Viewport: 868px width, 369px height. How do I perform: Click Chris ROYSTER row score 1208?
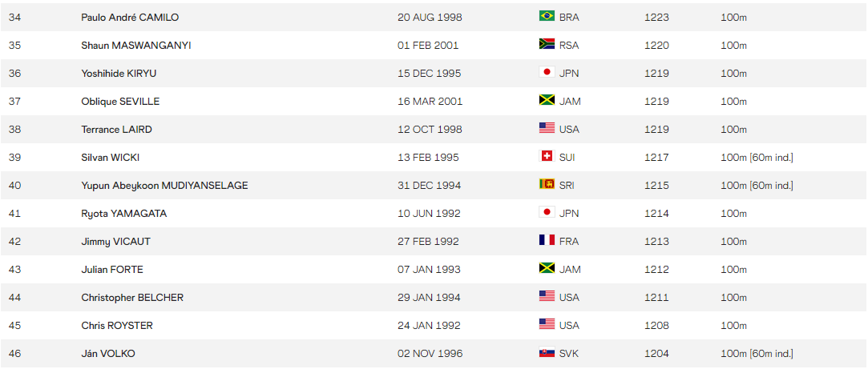pyautogui.click(x=656, y=326)
